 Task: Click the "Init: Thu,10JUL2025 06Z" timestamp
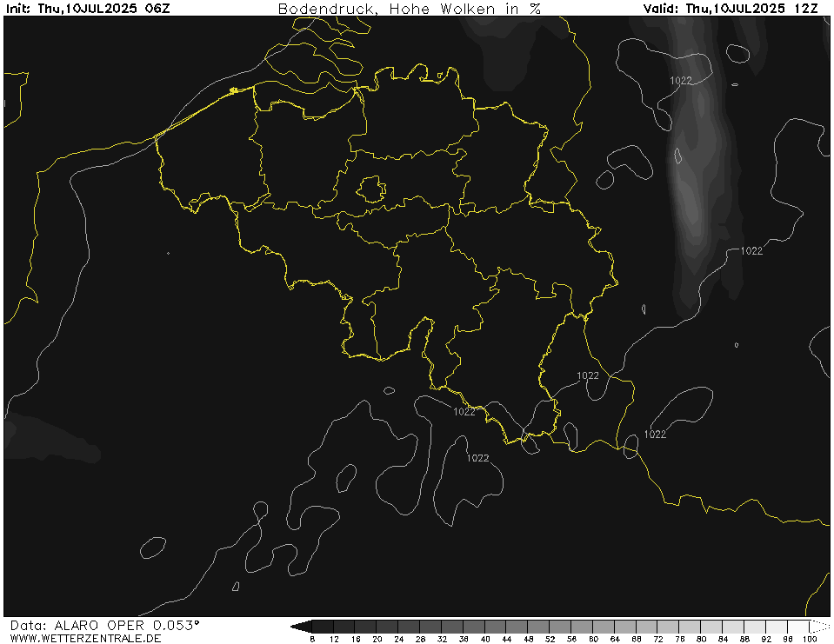88,8
